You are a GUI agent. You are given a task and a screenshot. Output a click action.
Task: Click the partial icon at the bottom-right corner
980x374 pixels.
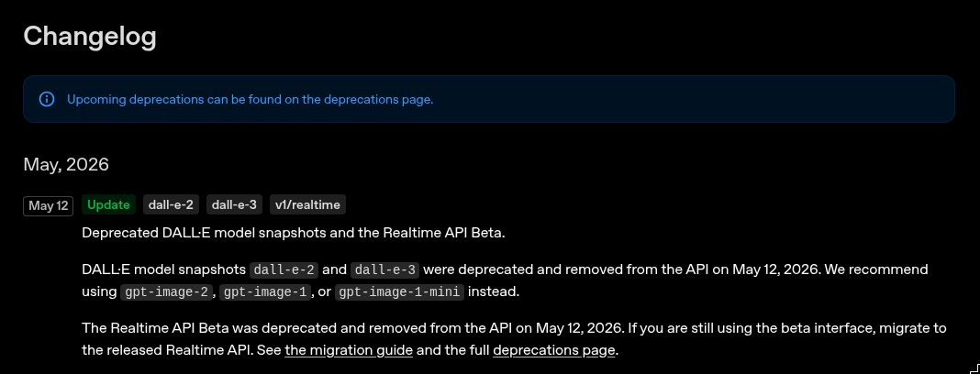click(x=974, y=368)
